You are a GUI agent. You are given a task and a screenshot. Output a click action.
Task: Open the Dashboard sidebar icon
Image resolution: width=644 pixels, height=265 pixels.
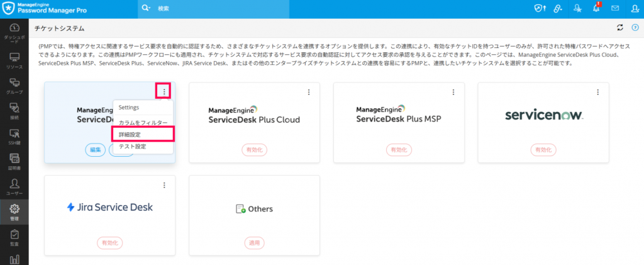[14, 34]
